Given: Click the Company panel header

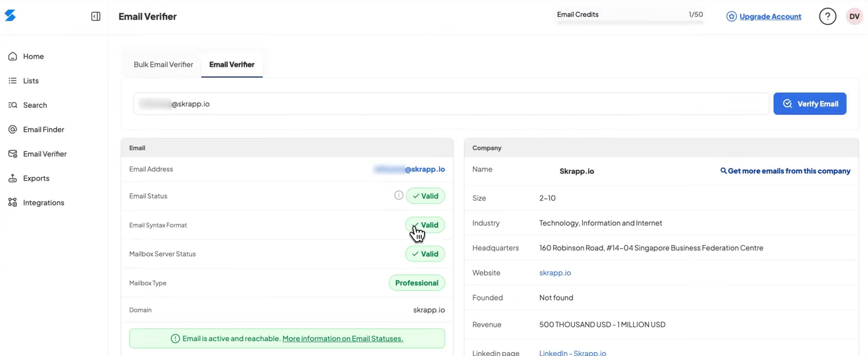Looking at the screenshot, I should coord(661,147).
